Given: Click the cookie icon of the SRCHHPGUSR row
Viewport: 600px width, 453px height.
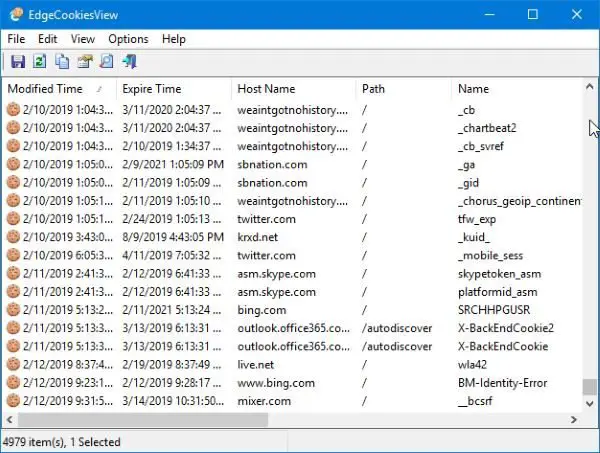Looking at the screenshot, I should point(13,310).
